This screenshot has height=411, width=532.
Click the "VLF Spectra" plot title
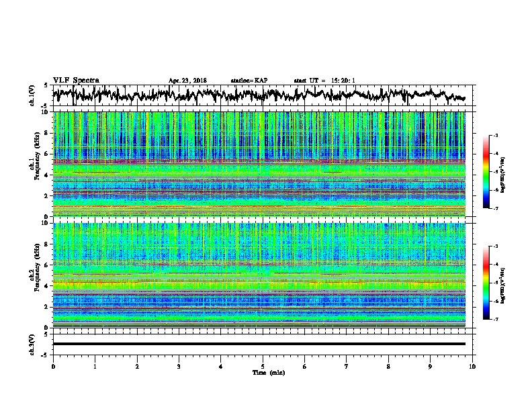[76, 81]
